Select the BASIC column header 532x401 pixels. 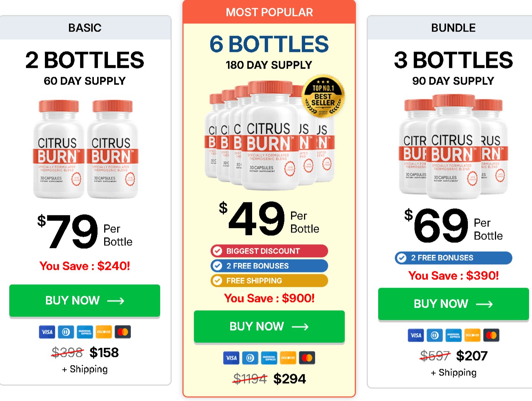[85, 27]
